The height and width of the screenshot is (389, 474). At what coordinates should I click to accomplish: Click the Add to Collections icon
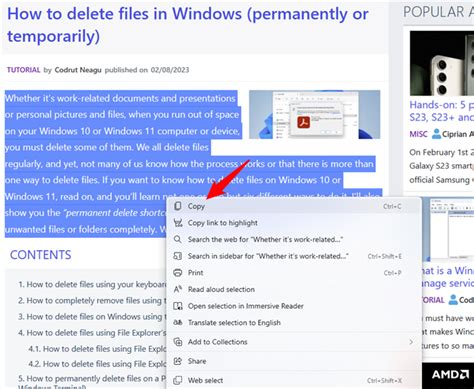coord(178,342)
